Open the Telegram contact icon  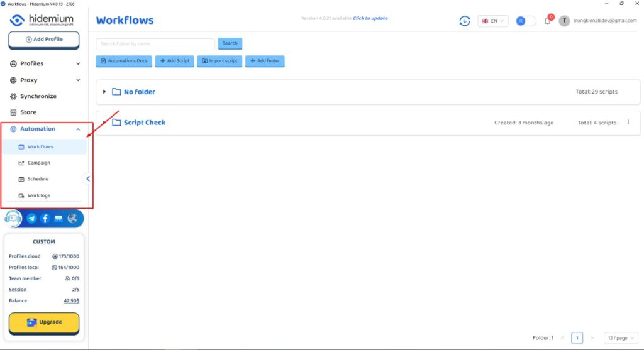31,218
